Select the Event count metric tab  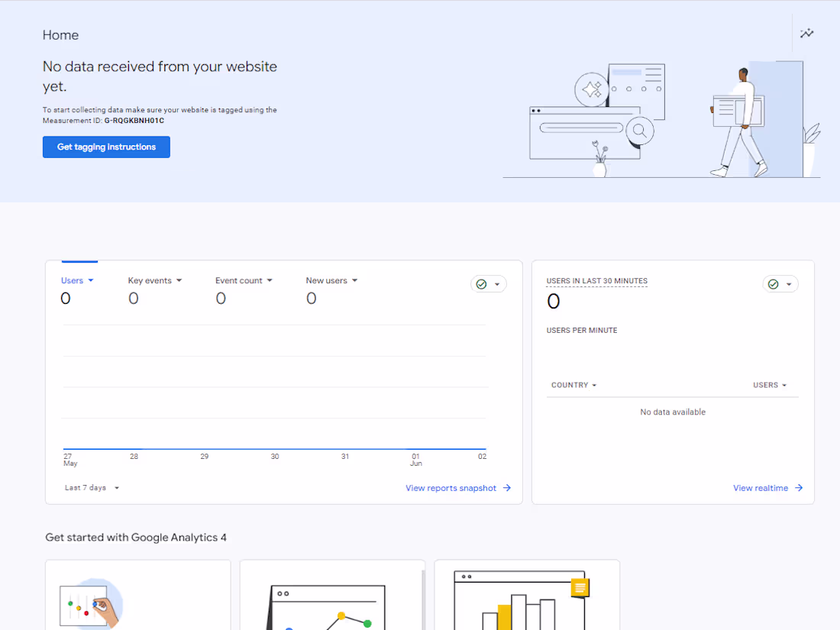click(238, 280)
